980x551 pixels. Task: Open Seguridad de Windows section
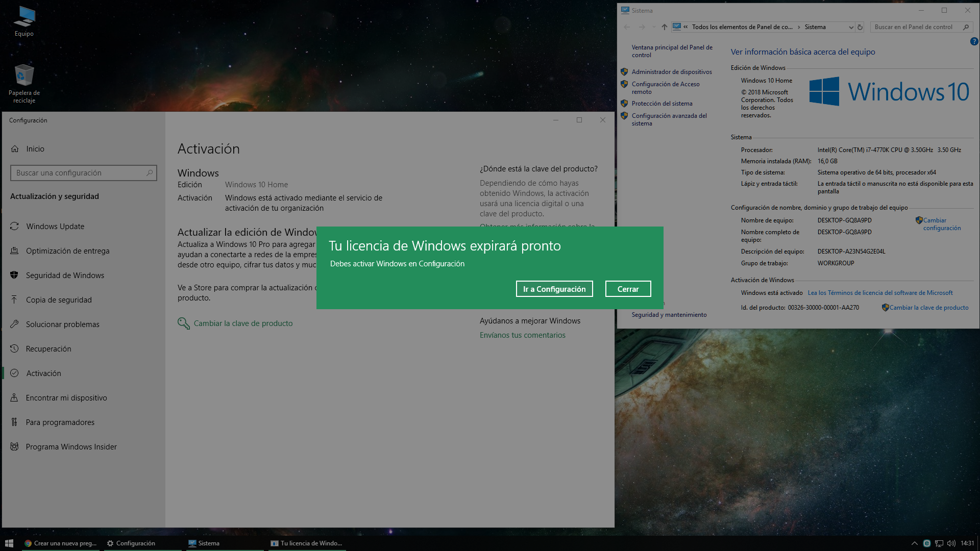click(65, 275)
